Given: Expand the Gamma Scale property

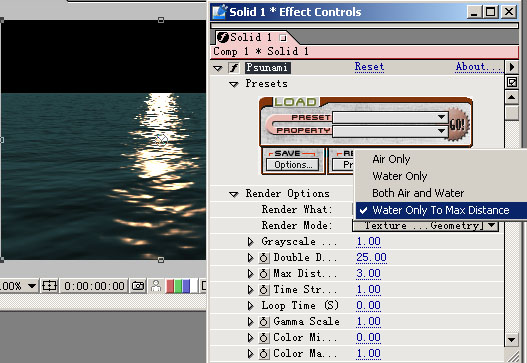Looking at the screenshot, I should 250,322.
